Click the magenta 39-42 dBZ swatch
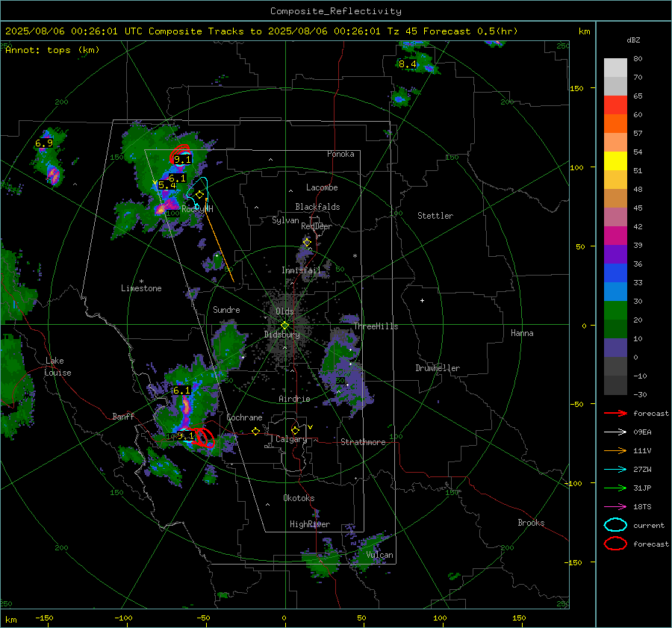This screenshot has width=672, height=628. (x=615, y=236)
